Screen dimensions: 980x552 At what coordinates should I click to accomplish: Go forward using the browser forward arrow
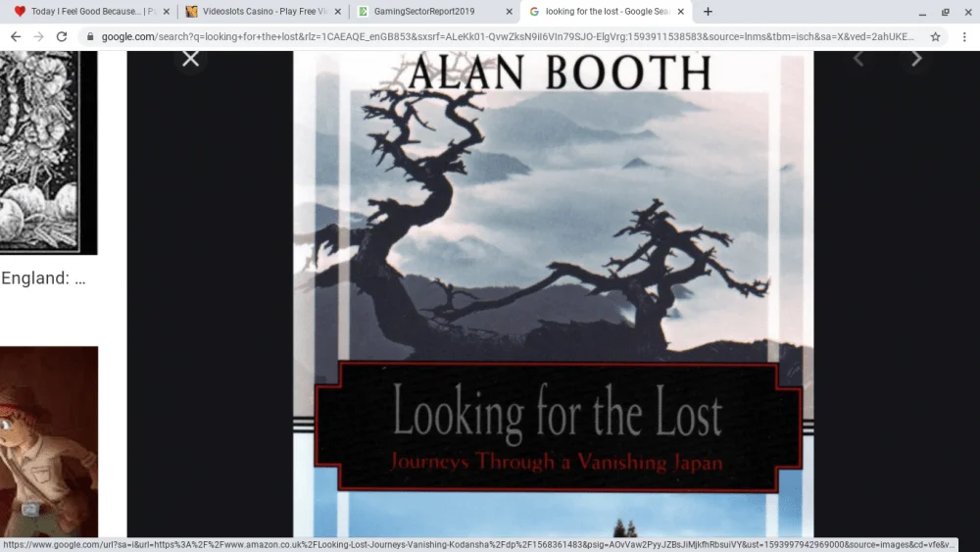click(39, 37)
